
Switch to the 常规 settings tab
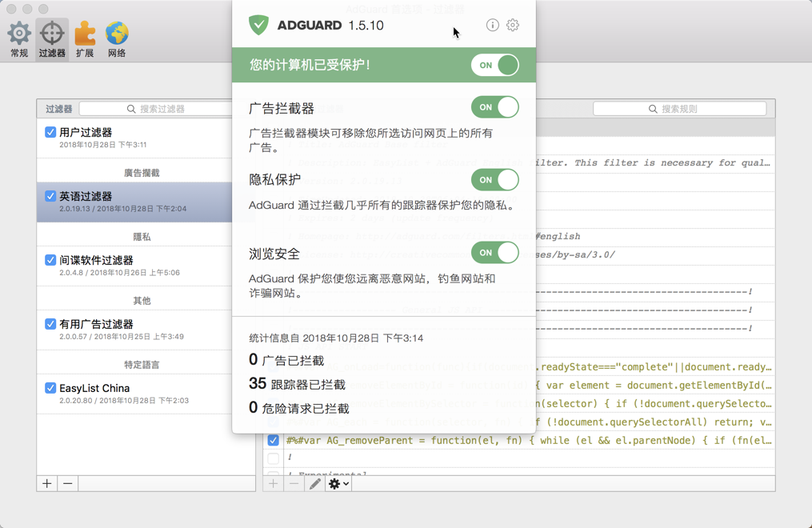point(18,34)
